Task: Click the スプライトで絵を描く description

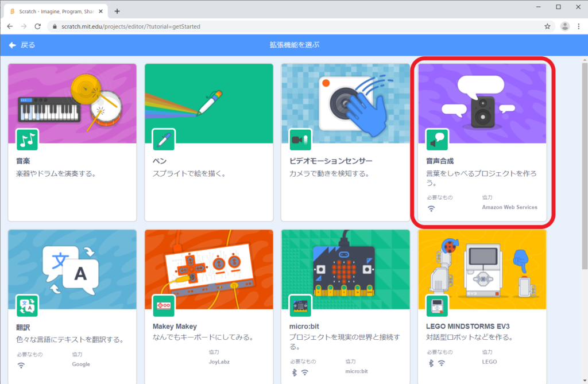Action: 189,173
